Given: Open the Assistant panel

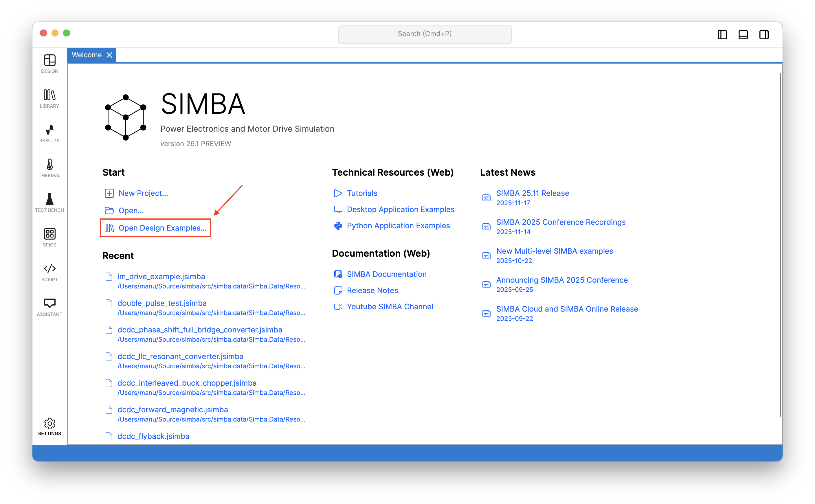Looking at the screenshot, I should (49, 307).
